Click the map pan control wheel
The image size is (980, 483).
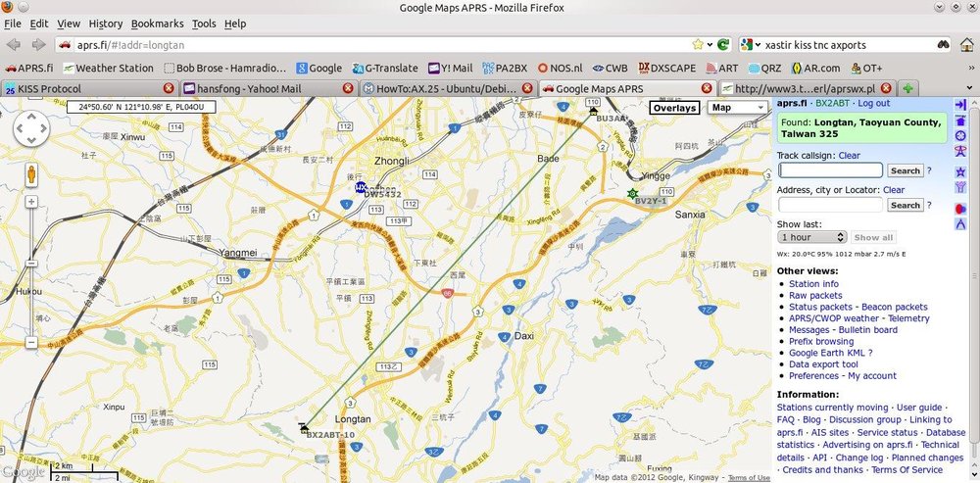pyautogui.click(x=31, y=128)
